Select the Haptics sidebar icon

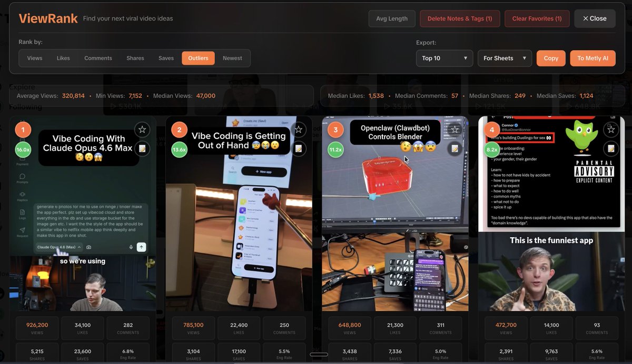[22, 196]
